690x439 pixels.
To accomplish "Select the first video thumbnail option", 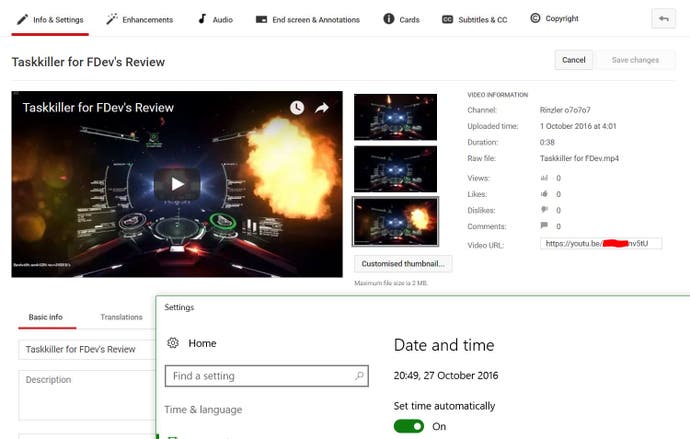I will (396, 117).
